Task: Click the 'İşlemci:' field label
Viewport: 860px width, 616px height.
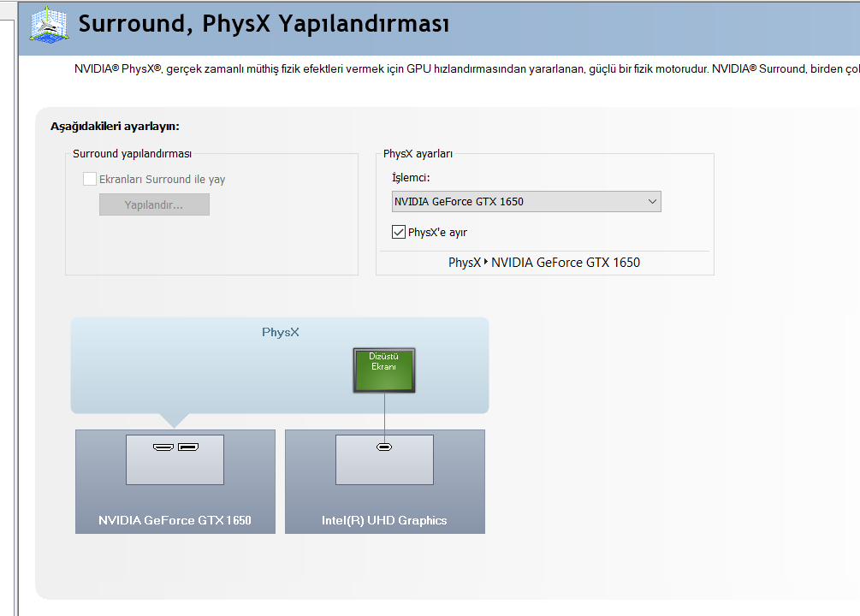Action: tap(411, 178)
